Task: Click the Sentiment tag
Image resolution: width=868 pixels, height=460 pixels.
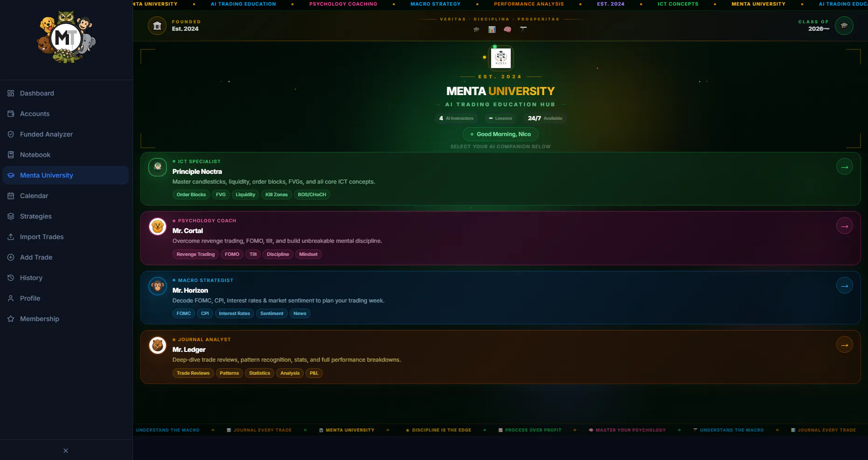Action: point(272,314)
